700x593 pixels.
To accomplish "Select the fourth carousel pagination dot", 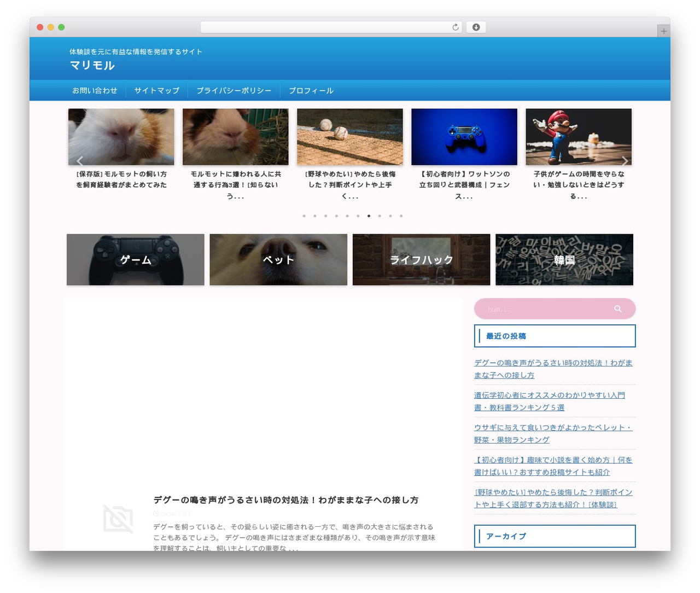I will click(x=336, y=216).
